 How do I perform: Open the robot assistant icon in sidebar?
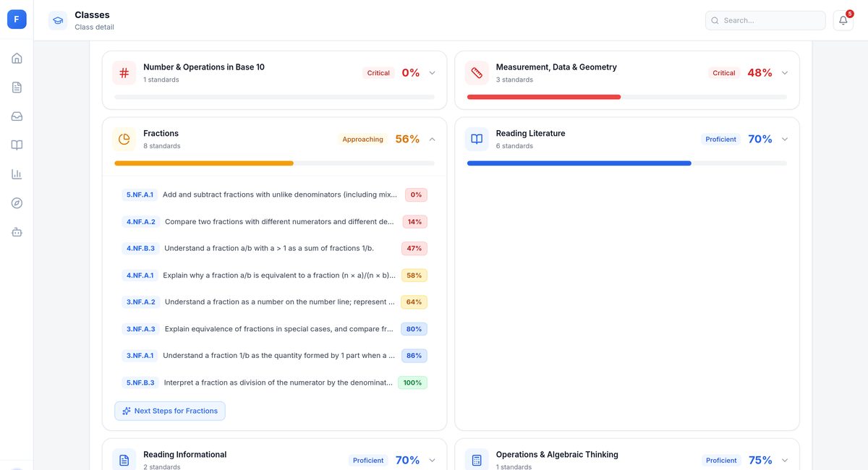(17, 232)
